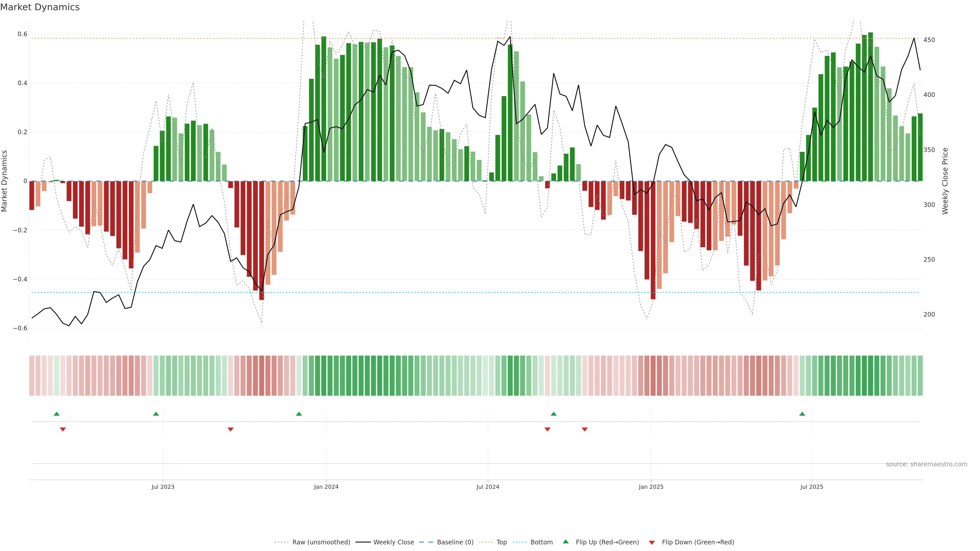Click the Jul 2024 x-axis label
Screen dimensions: 980x551
click(488, 487)
